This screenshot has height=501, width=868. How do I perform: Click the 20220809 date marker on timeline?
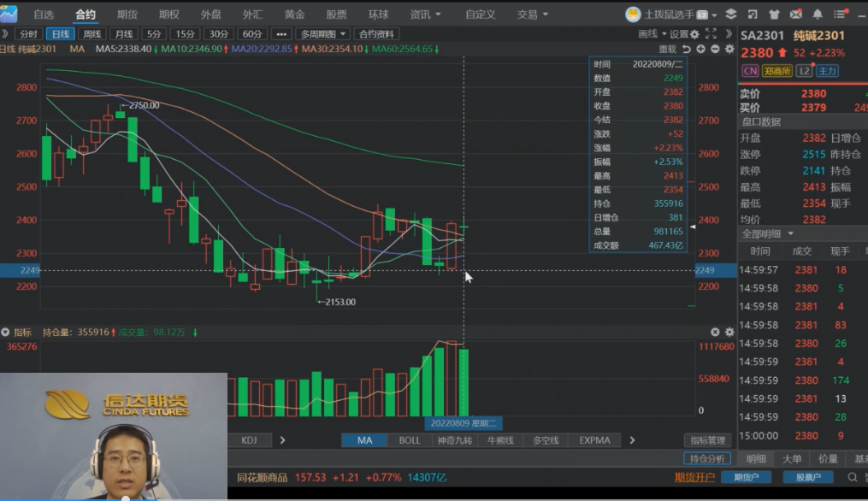(464, 423)
